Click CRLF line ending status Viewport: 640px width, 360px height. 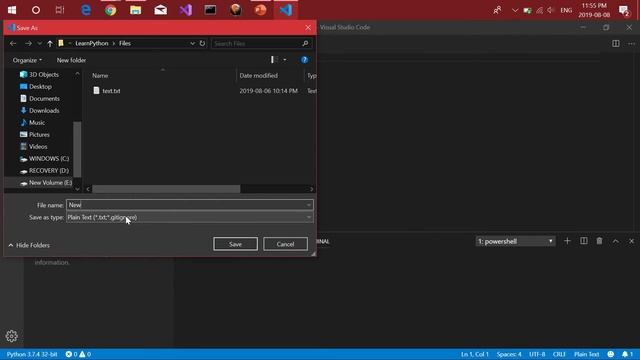pos(559,354)
